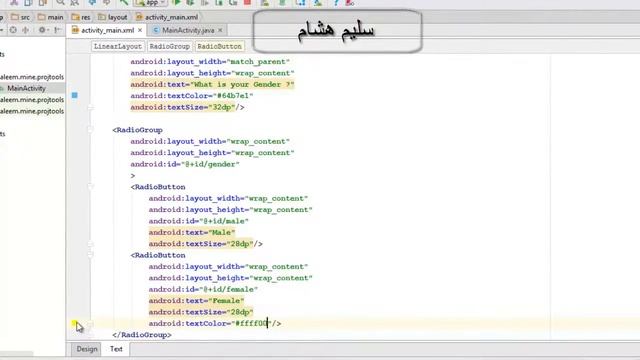Viewport: 640px width, 360px height.
Task: Click the <RadioGroup opening tag
Action: click(138, 130)
